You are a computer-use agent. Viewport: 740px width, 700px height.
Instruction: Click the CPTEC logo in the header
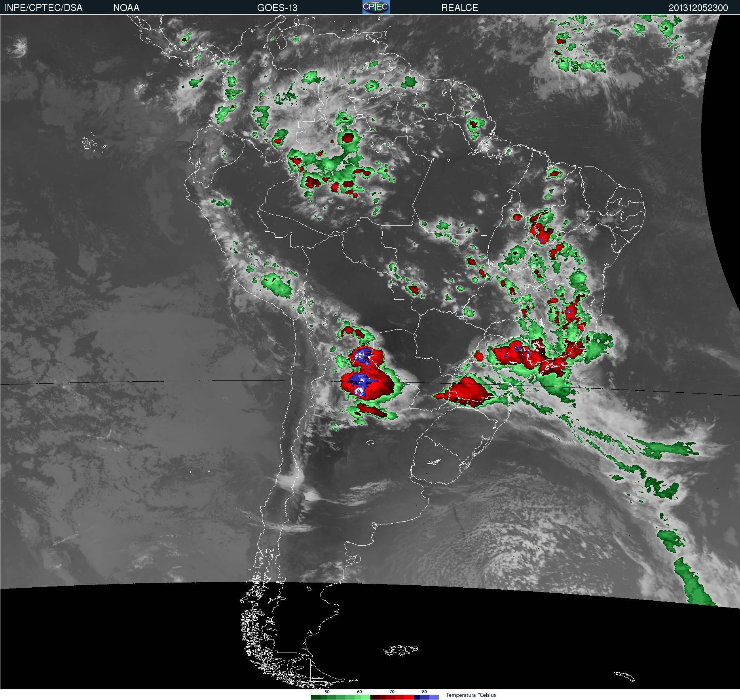coord(376,7)
